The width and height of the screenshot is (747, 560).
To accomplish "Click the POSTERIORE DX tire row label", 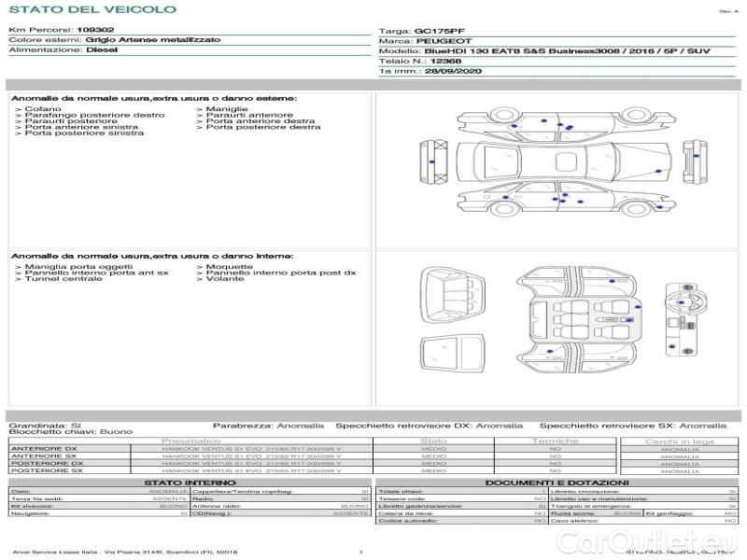I will pos(47,463).
